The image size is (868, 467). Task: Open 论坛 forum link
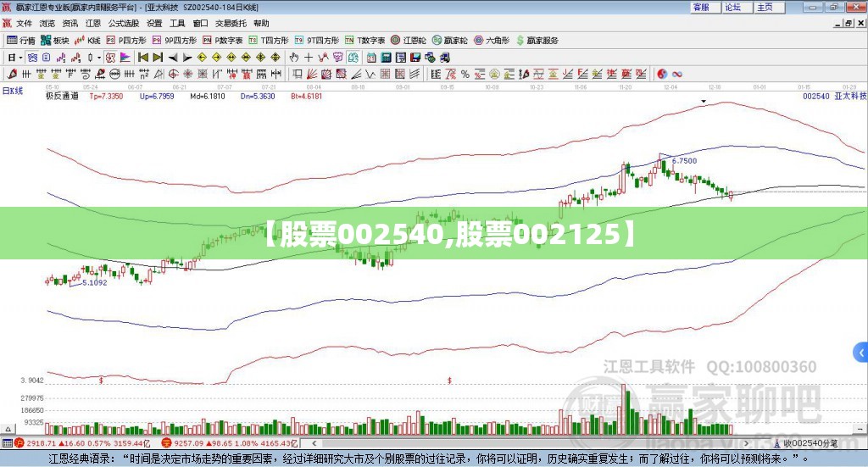pyautogui.click(x=737, y=7)
